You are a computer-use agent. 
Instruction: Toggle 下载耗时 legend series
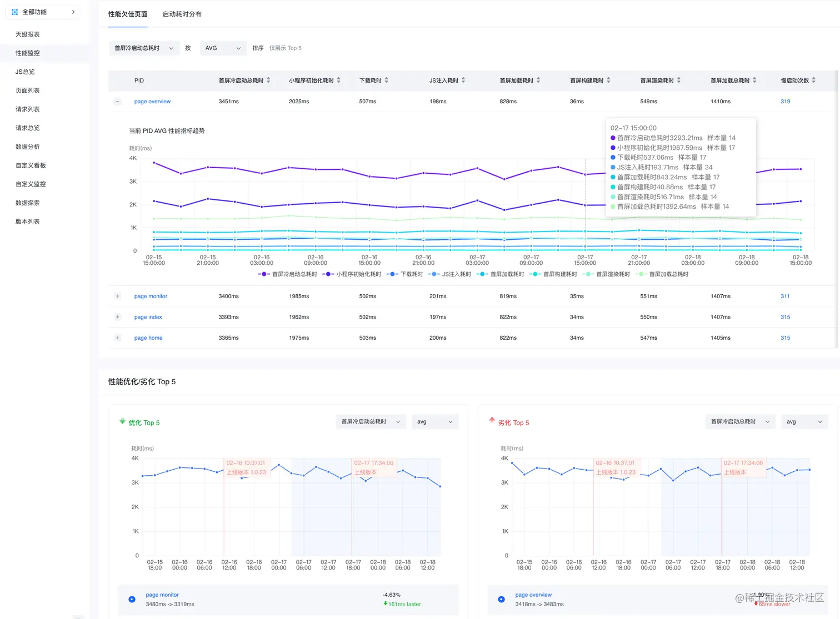(x=404, y=274)
